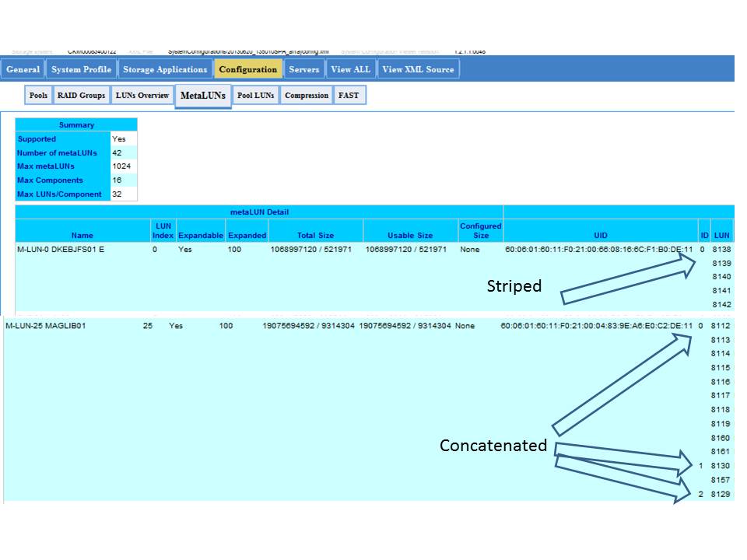Select LUN number 8141

tap(722, 291)
